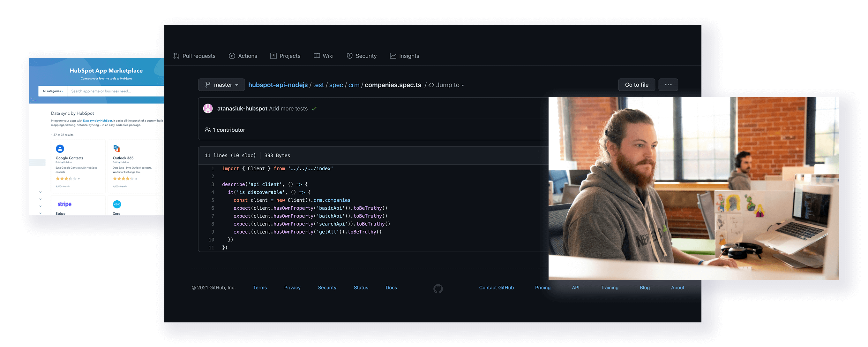
Task: Expand the Jump to dropdown
Action: pos(446,85)
